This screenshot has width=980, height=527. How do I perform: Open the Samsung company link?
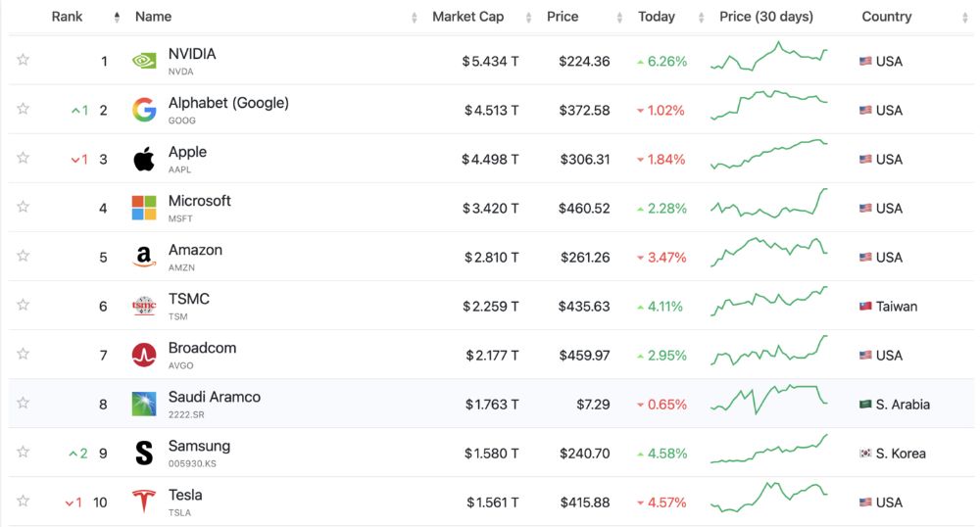click(x=199, y=446)
